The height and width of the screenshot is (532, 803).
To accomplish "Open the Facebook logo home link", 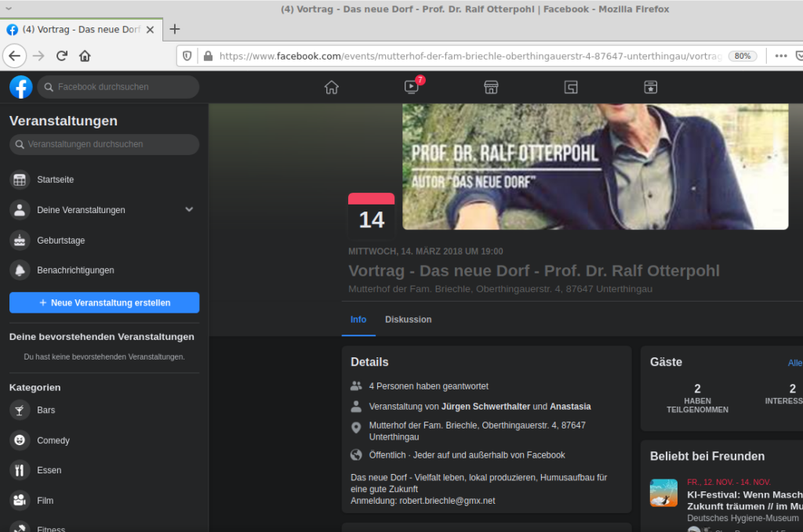I will (21, 87).
